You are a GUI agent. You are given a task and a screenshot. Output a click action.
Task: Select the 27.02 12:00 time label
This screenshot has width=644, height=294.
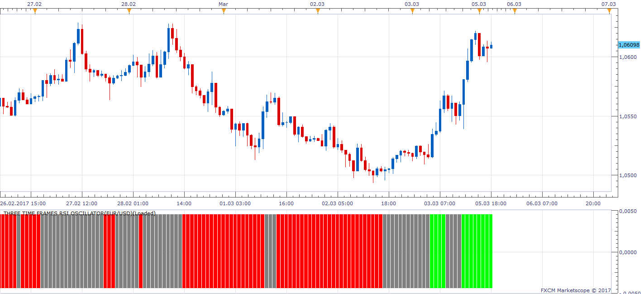81,203
